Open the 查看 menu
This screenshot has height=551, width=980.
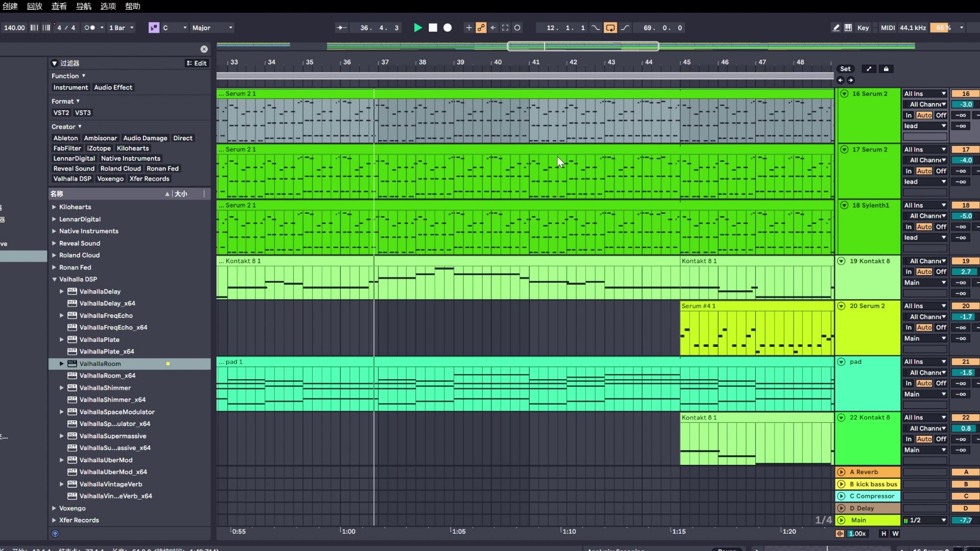(59, 6)
